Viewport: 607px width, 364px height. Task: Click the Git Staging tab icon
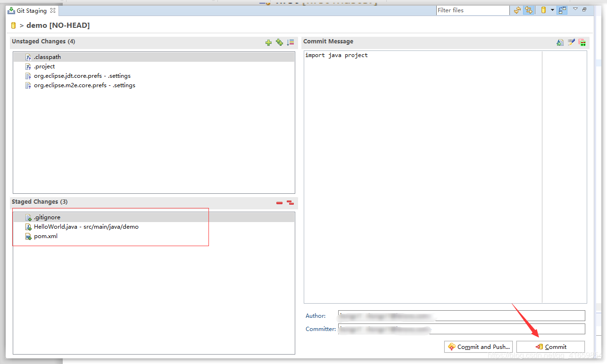point(11,10)
